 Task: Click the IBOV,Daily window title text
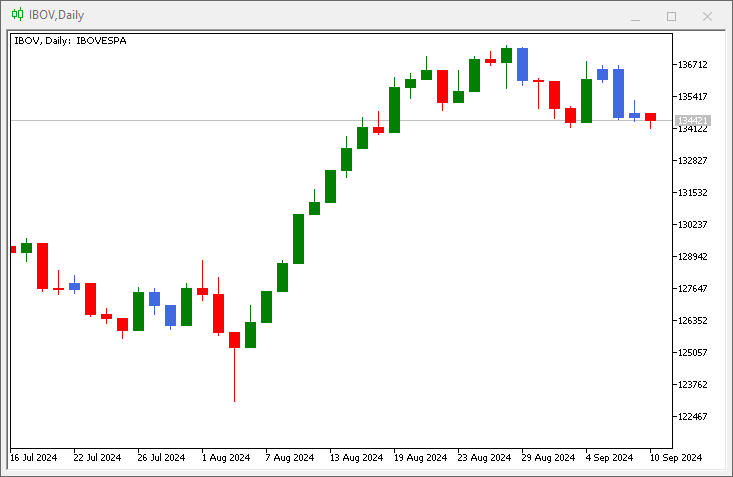pyautogui.click(x=57, y=15)
